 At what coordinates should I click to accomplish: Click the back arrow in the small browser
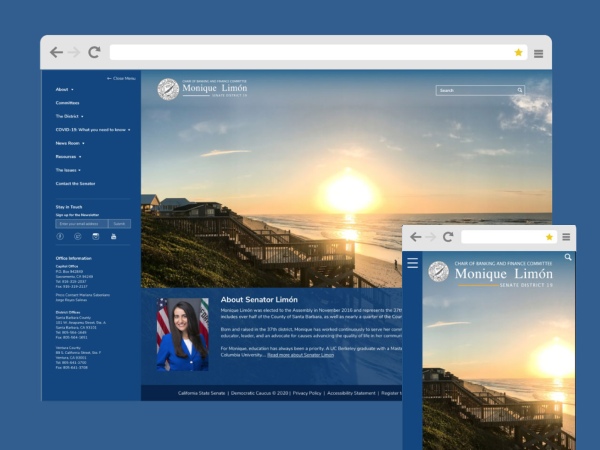tap(416, 237)
